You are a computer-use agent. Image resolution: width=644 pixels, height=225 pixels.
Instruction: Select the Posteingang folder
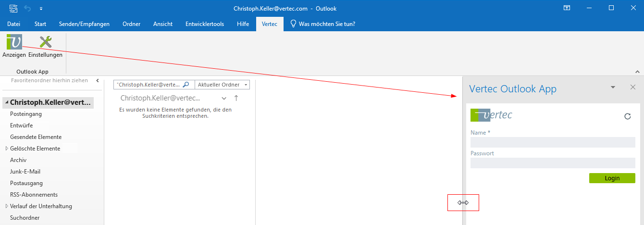26,114
